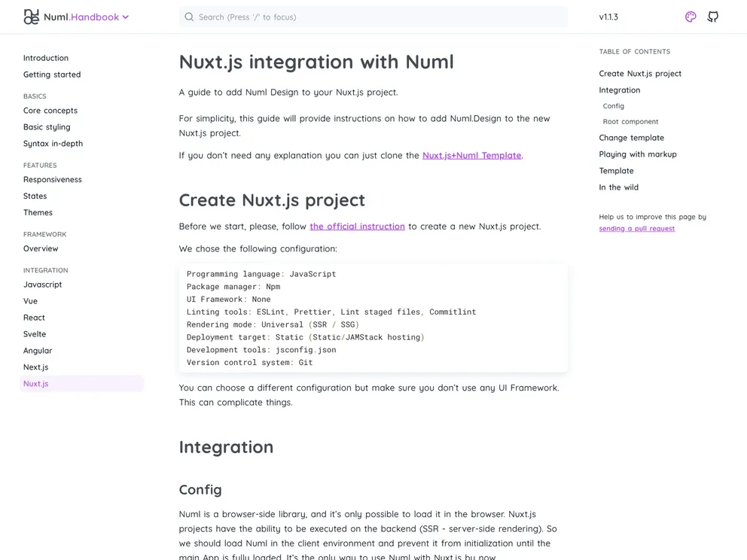Open the Getting started page
The image size is (747, 560).
52,75
